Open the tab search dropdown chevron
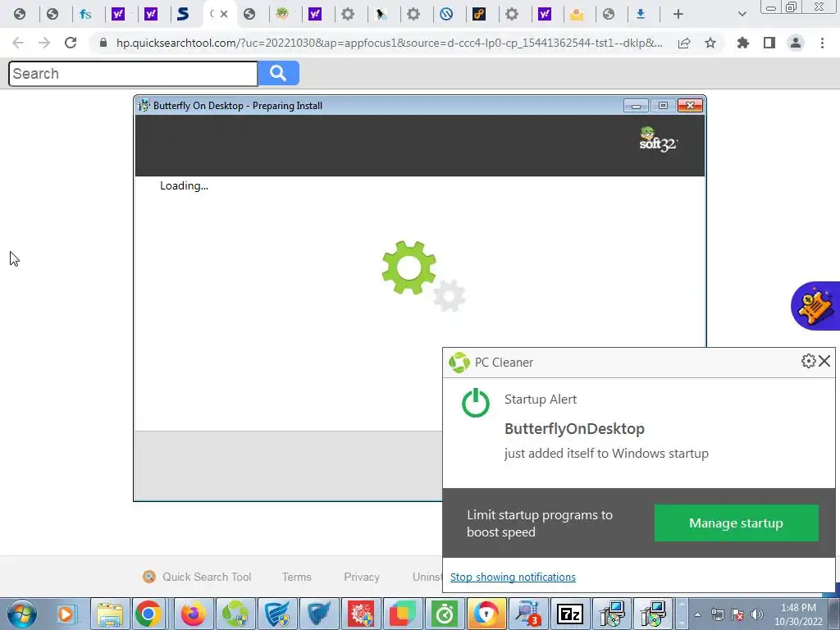The width and height of the screenshot is (840, 630). (742, 14)
